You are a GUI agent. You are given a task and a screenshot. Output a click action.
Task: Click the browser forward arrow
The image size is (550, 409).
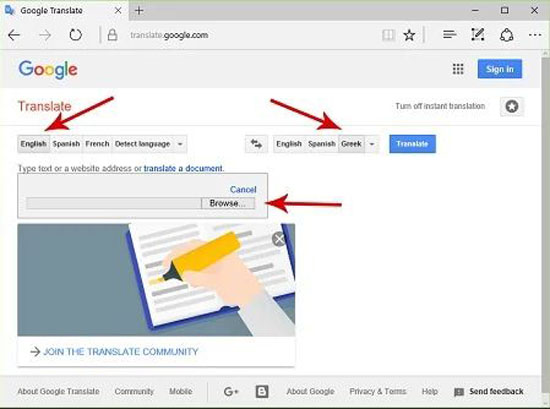(x=45, y=35)
